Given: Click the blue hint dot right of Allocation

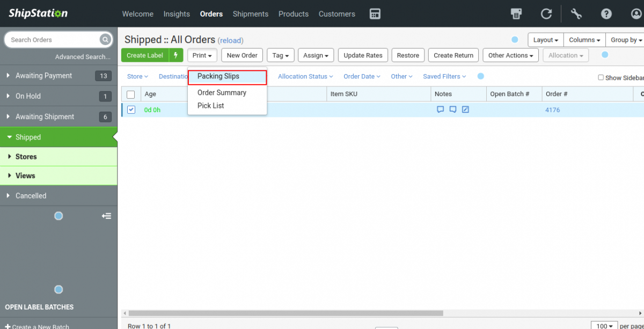Looking at the screenshot, I should pos(605,55).
